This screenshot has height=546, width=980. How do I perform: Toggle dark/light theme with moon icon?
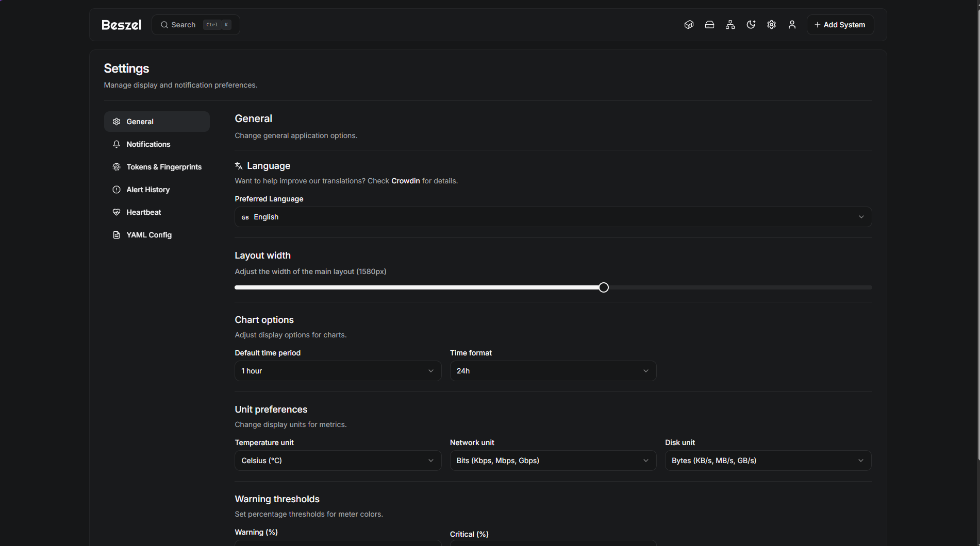pyautogui.click(x=751, y=25)
